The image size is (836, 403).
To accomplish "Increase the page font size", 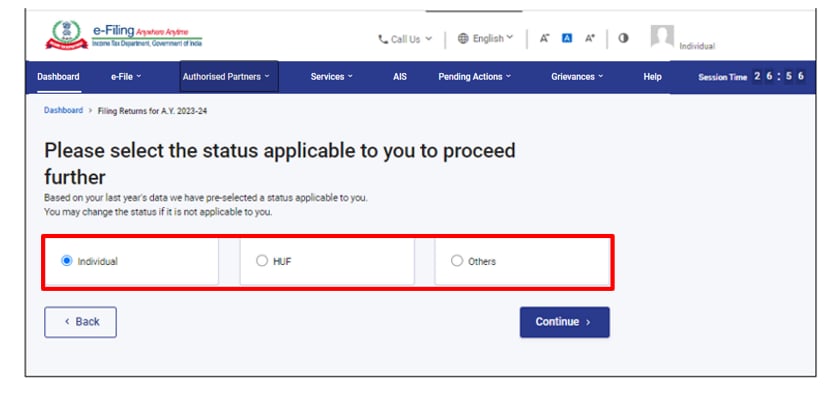I will [590, 39].
